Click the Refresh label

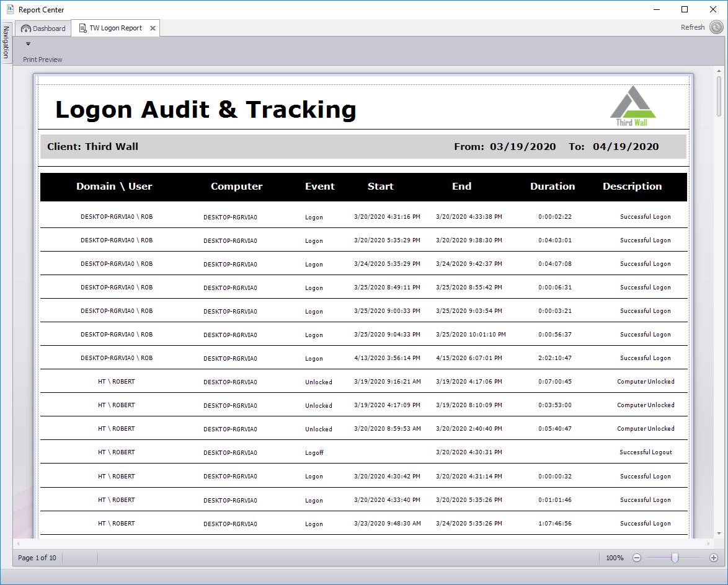point(693,27)
